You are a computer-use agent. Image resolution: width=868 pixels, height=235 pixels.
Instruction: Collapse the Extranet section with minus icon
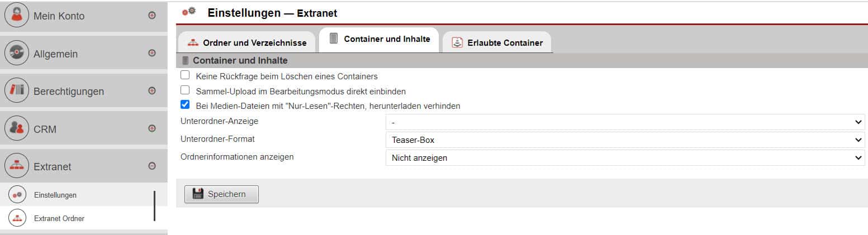point(152,166)
